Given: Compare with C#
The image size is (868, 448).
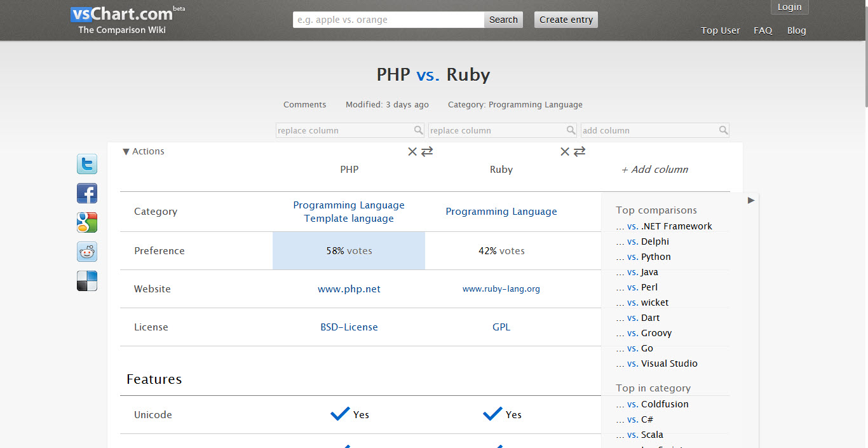Looking at the screenshot, I should [634, 419].
